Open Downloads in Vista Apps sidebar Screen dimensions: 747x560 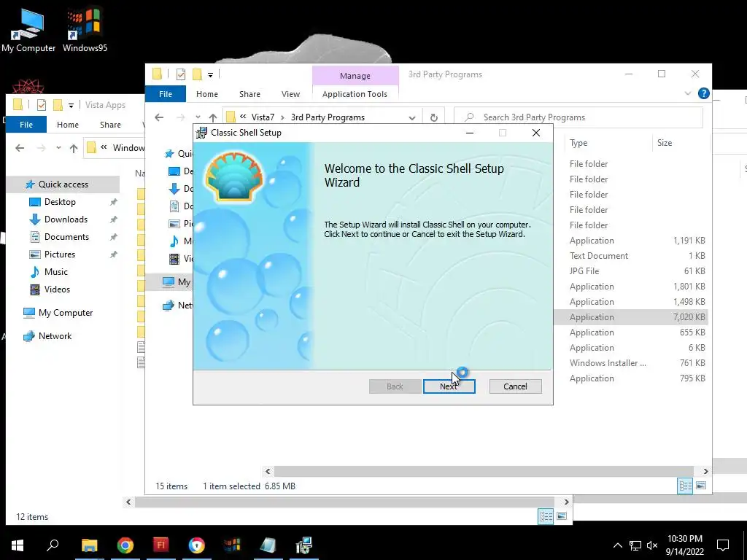coord(66,219)
